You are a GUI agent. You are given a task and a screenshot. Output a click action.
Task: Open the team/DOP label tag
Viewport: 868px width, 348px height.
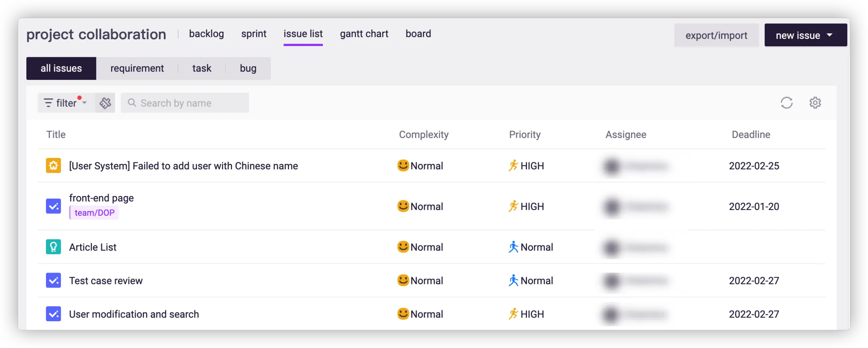94,213
